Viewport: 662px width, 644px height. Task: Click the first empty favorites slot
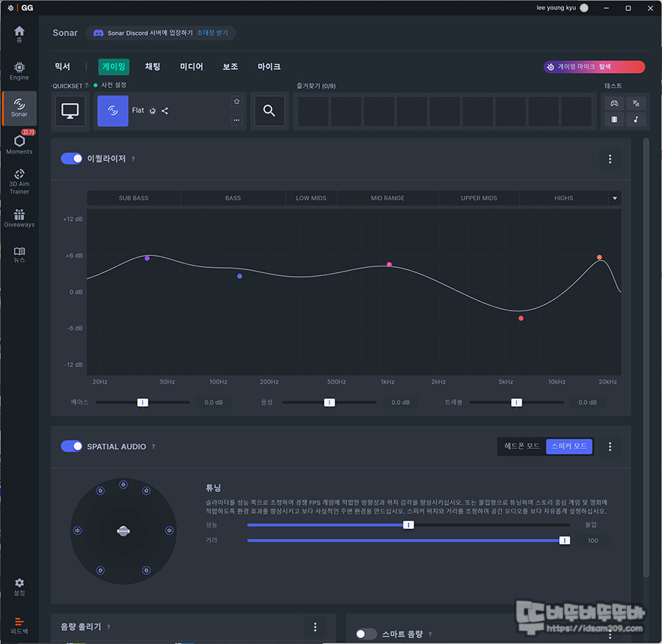click(x=313, y=111)
